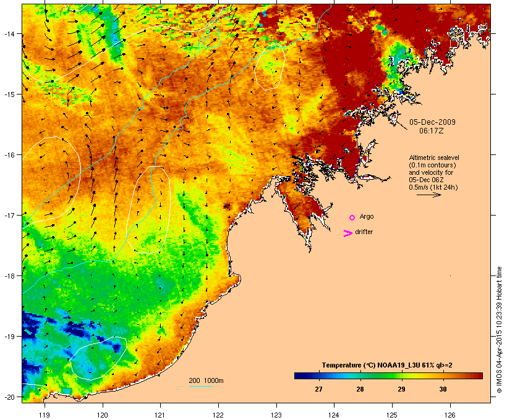Click the magenta drifter arrow symbol

tap(347, 233)
